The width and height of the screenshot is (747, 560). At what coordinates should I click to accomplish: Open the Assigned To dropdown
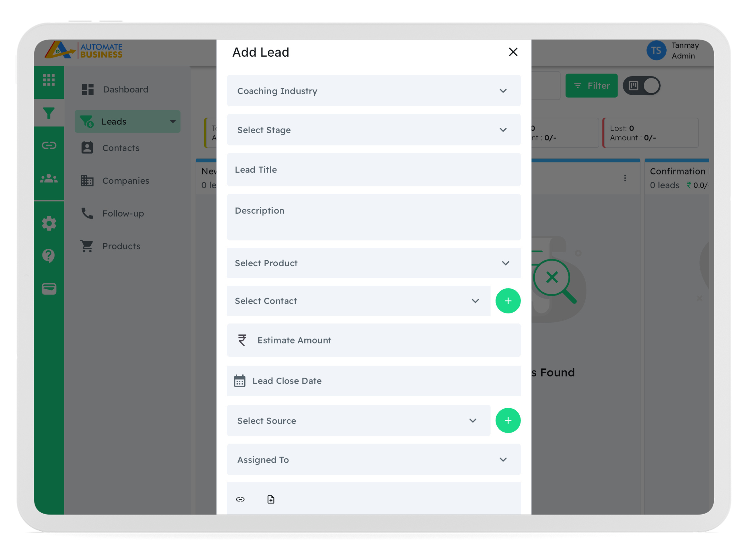point(373,460)
